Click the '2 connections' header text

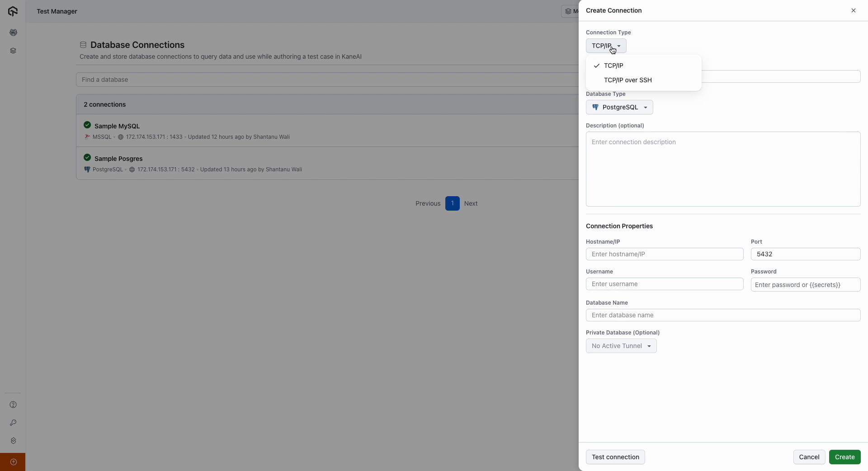[104, 104]
